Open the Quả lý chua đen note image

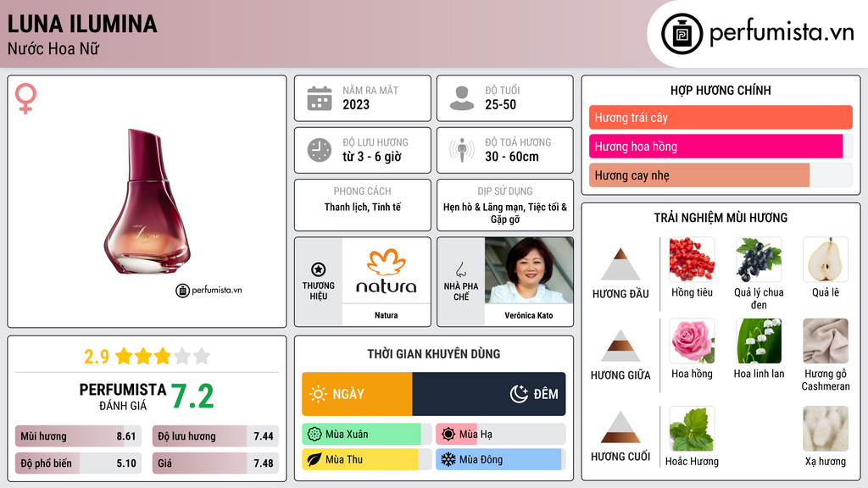pos(759,259)
